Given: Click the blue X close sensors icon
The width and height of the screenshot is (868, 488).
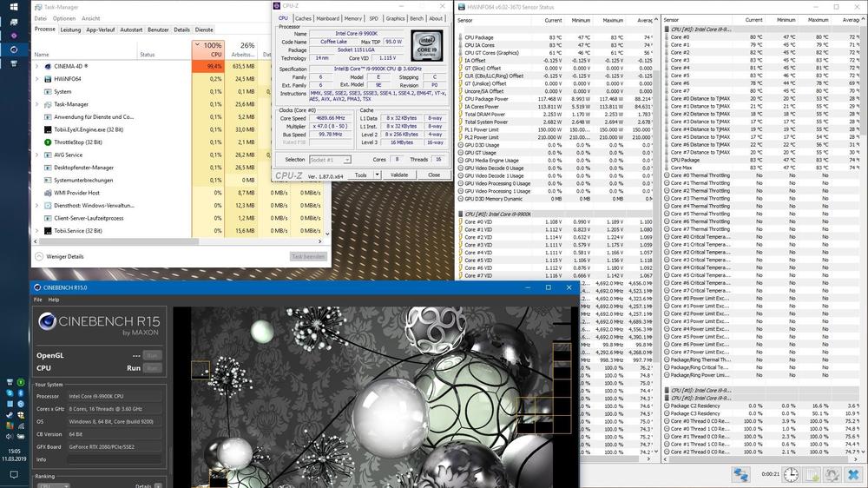Looking at the screenshot, I should (x=852, y=475).
